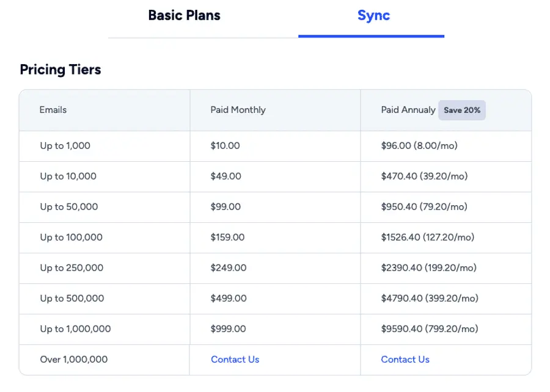The height and width of the screenshot is (392, 550).
Task: Click the $999.00 monthly price
Action: click(227, 329)
